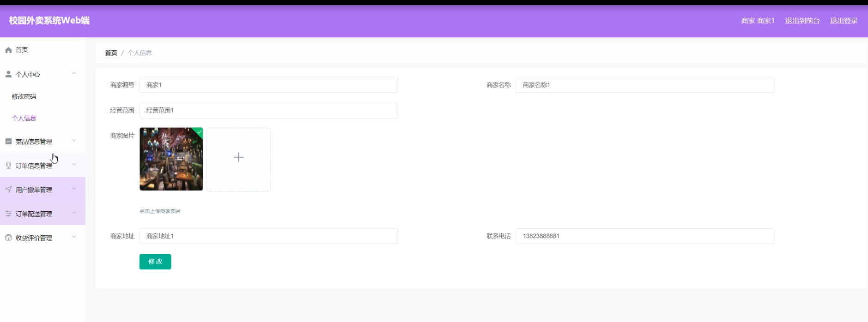The image size is (868, 322).
Task: Open the 个人中心 menu label
Action: pyautogui.click(x=28, y=74)
